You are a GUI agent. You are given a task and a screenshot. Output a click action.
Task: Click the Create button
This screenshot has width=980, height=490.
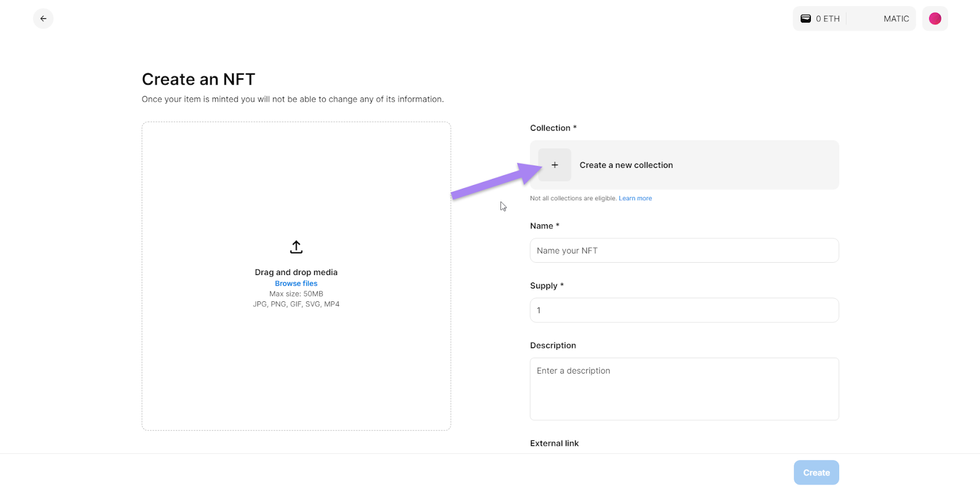816,472
